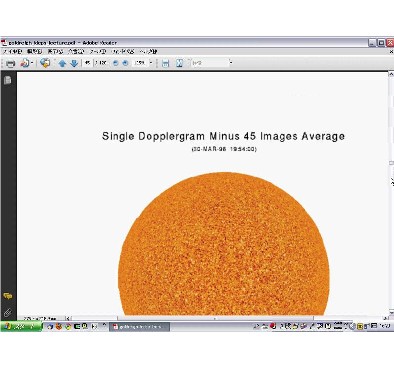Open the Pages panel in the left sidebar
394x368 pixels.
click(8, 80)
